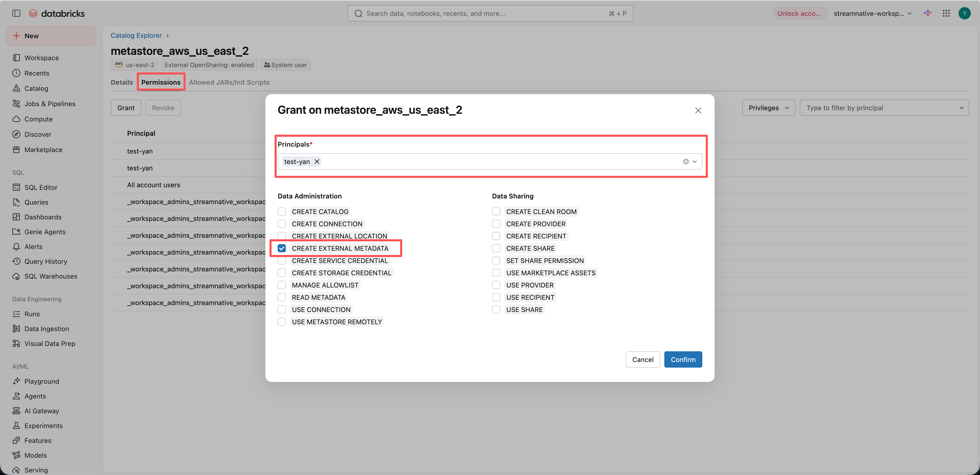Open the AI/ML Playground
980x475 pixels.
coord(41,381)
